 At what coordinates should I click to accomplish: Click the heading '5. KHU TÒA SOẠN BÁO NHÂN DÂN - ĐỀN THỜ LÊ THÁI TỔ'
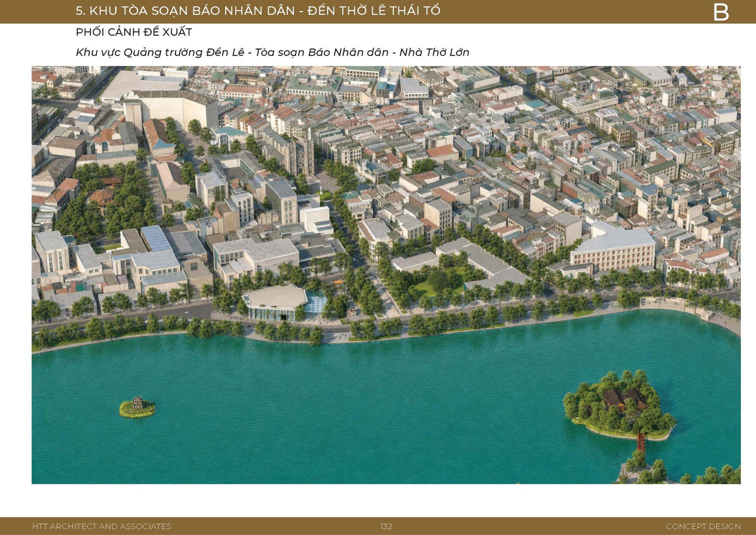[x=258, y=10]
